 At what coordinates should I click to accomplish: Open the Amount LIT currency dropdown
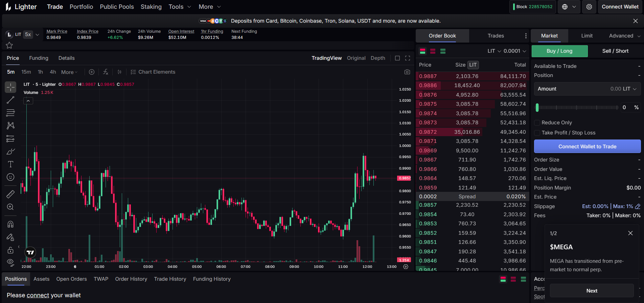click(x=630, y=89)
